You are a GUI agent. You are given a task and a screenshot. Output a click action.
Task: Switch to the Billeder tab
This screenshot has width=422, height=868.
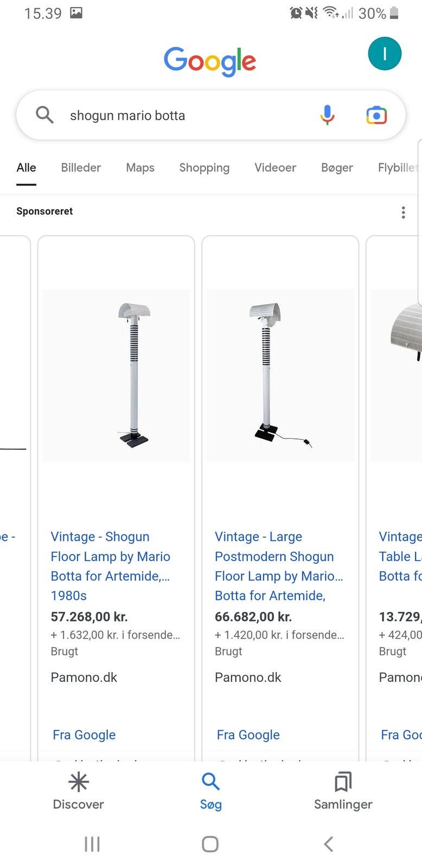81,168
